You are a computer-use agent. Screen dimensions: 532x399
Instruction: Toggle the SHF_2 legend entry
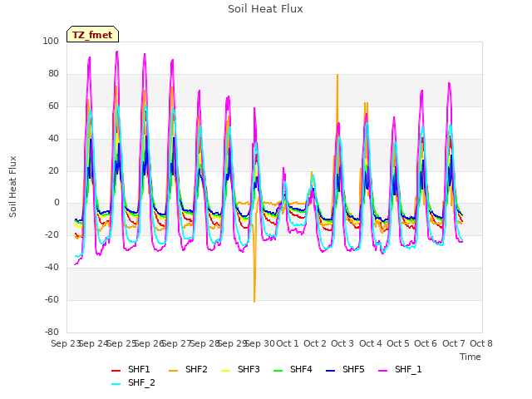[133, 383]
